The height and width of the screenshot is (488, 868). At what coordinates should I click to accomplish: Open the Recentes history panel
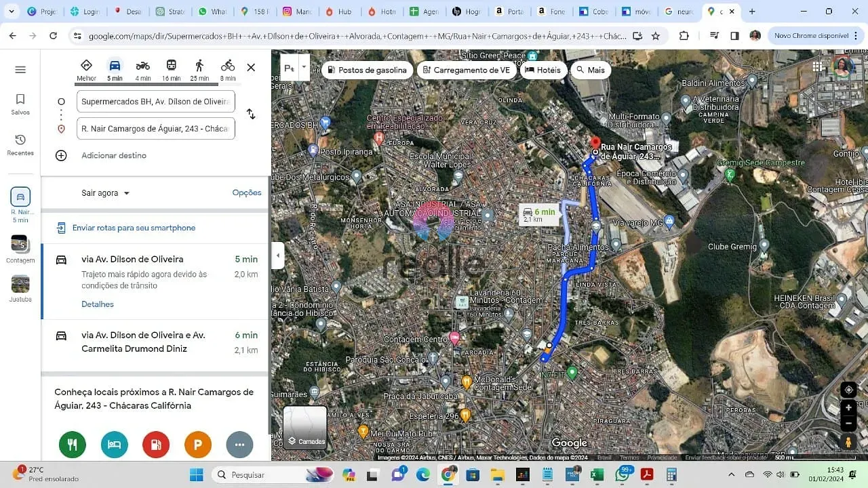click(20, 145)
